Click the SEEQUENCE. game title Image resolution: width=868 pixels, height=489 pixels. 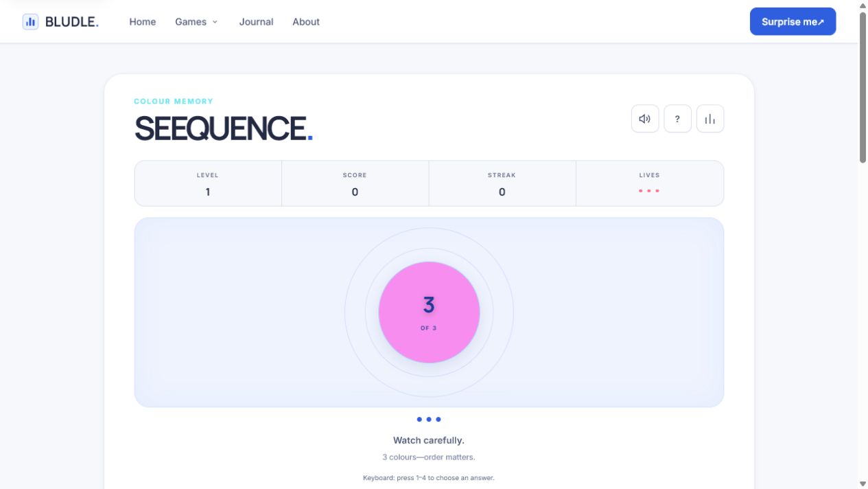pyautogui.click(x=224, y=128)
